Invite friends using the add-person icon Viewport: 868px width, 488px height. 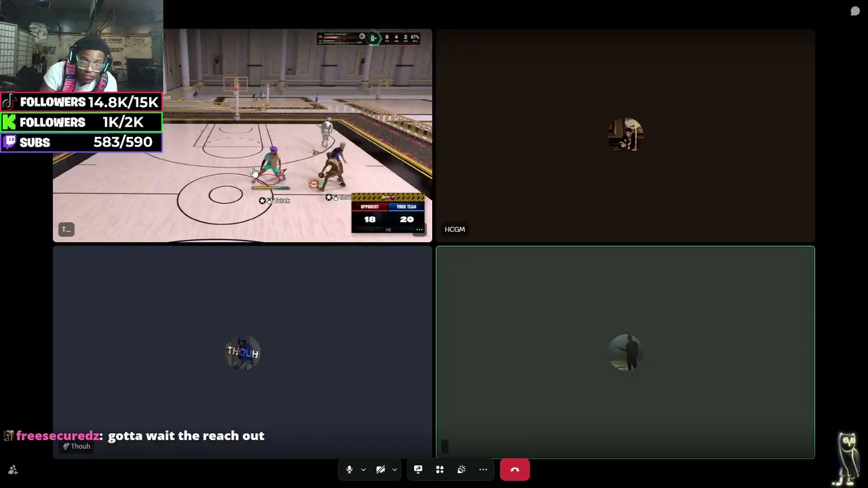[x=12, y=470]
